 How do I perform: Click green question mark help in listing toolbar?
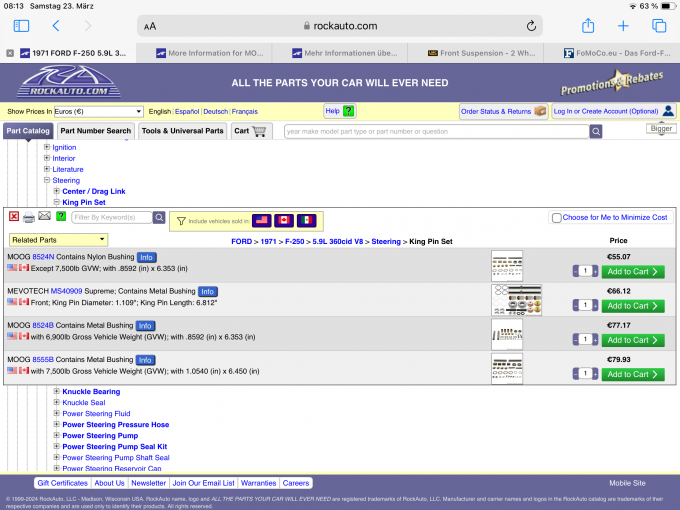pos(61,216)
